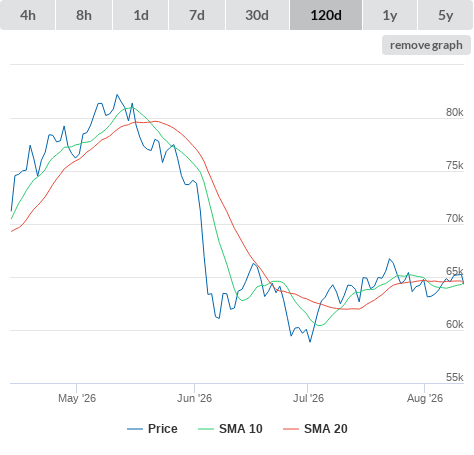Switch to the 1d range
This screenshot has height=455, width=474.
coord(141,15)
